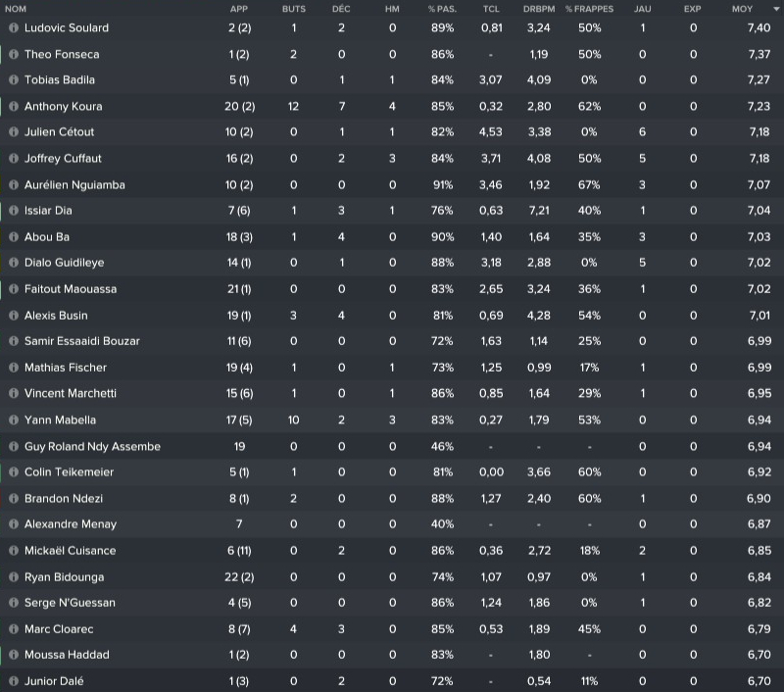Click the % PAS. column header
This screenshot has height=692, width=784.
coord(440,9)
